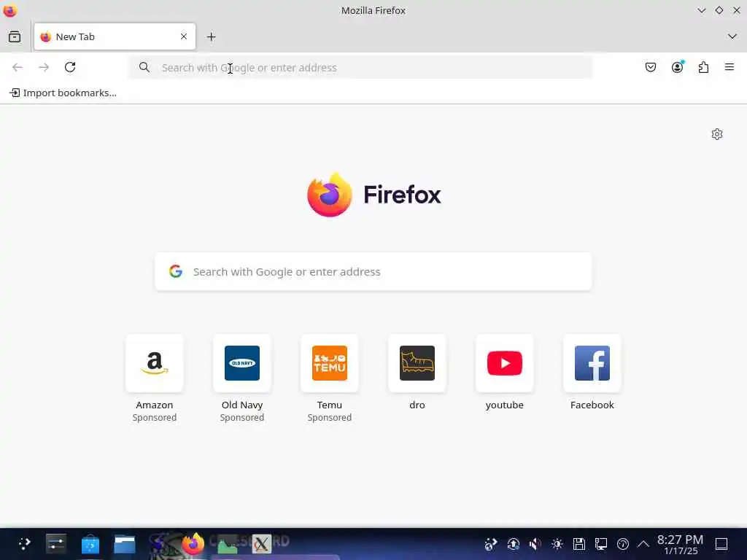Close the New Tab tab
The image size is (747, 560).
(184, 36)
